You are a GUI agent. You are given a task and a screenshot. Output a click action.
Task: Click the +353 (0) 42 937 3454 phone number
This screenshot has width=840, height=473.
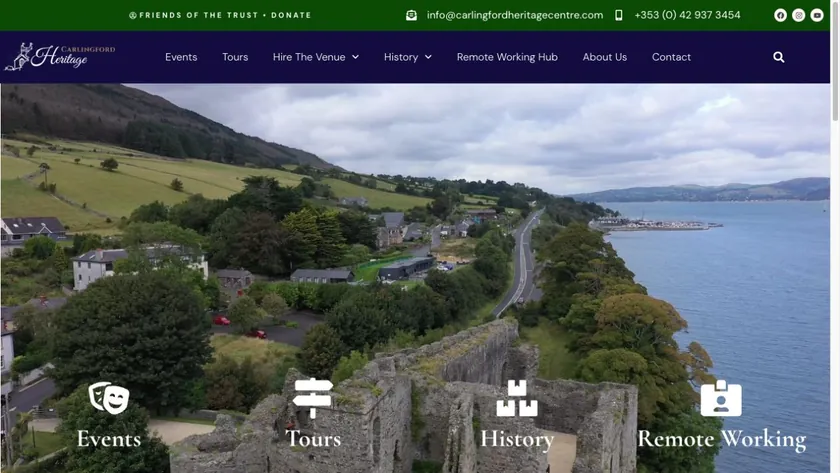point(687,15)
